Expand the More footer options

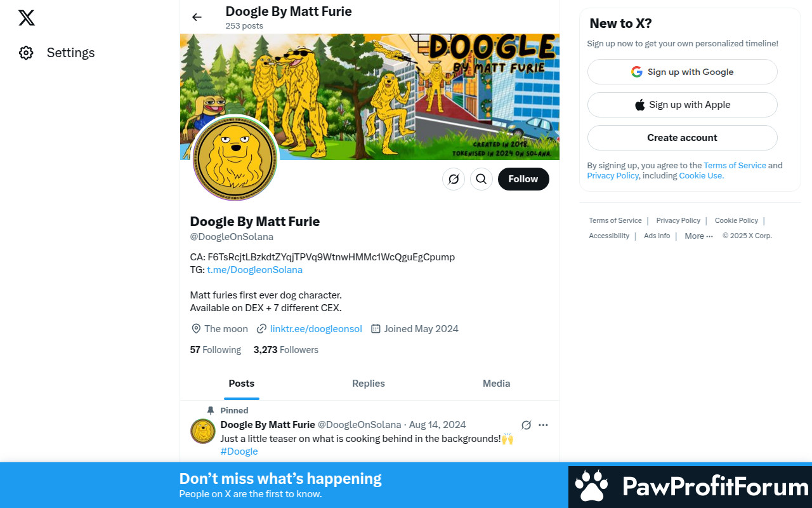698,236
